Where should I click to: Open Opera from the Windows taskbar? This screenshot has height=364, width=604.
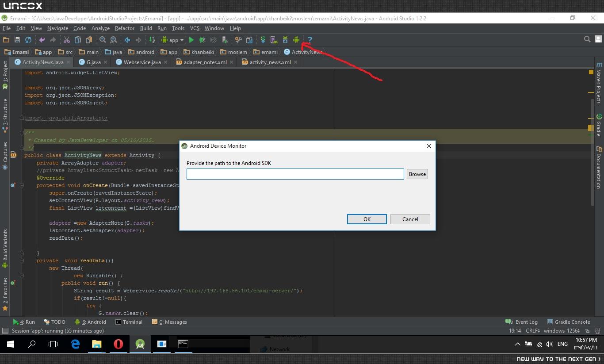pos(118,344)
